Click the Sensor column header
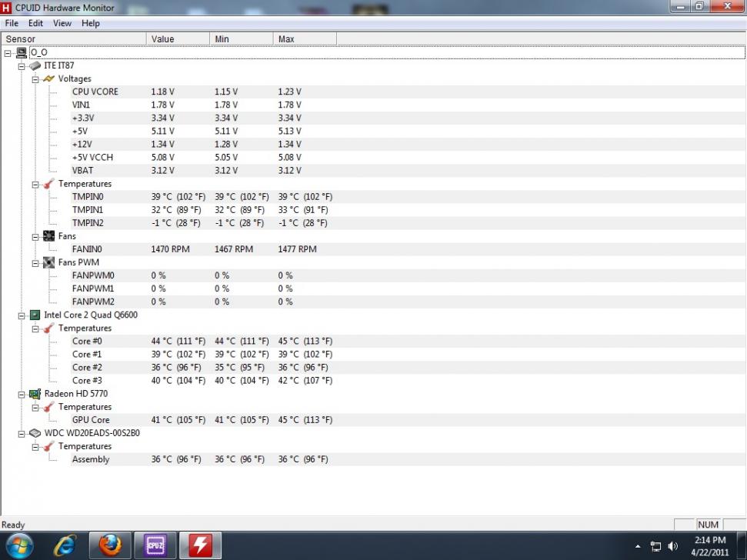This screenshot has width=747, height=560. [x=74, y=39]
